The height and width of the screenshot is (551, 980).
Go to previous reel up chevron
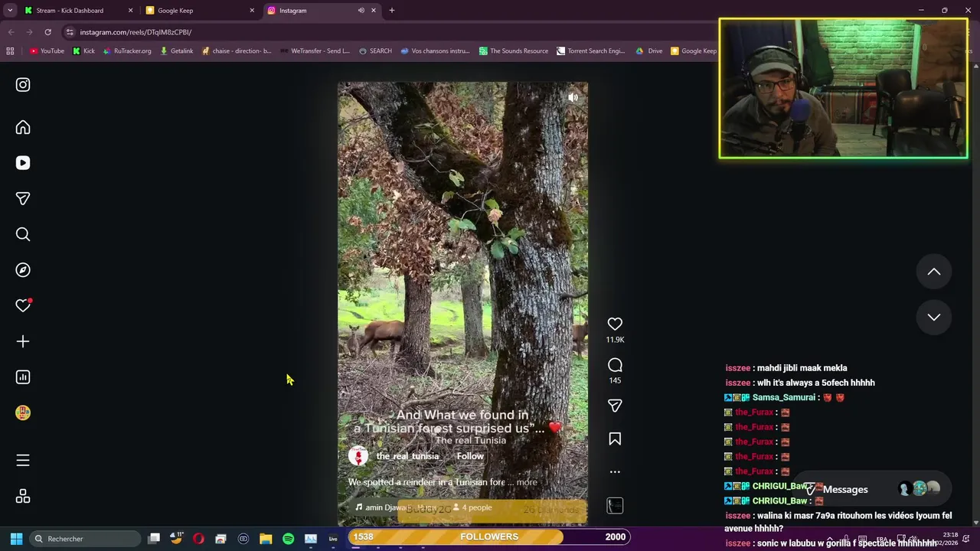click(x=934, y=272)
